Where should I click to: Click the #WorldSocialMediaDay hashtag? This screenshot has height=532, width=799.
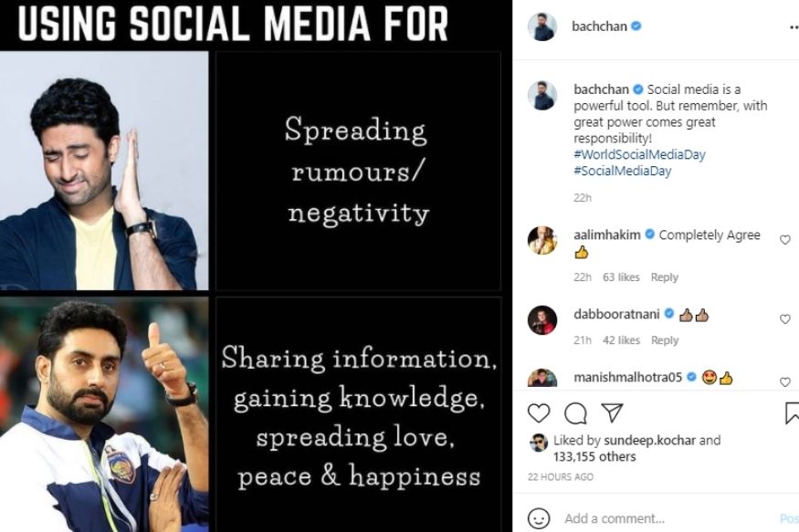(x=639, y=154)
